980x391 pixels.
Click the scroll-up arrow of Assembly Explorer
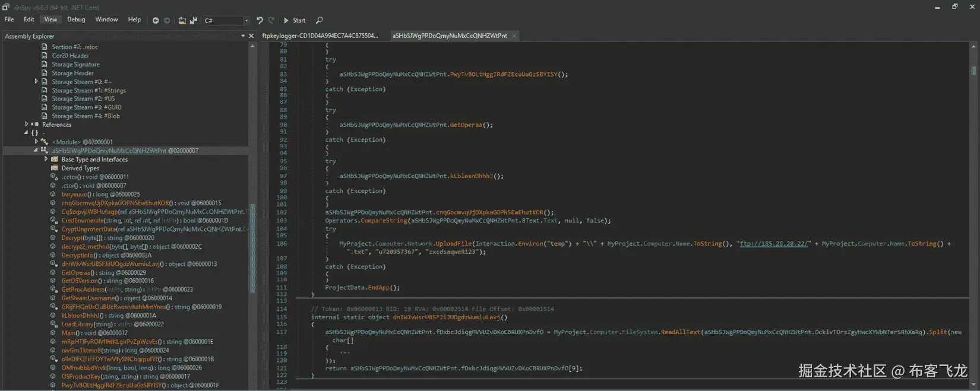pyautogui.click(x=252, y=46)
